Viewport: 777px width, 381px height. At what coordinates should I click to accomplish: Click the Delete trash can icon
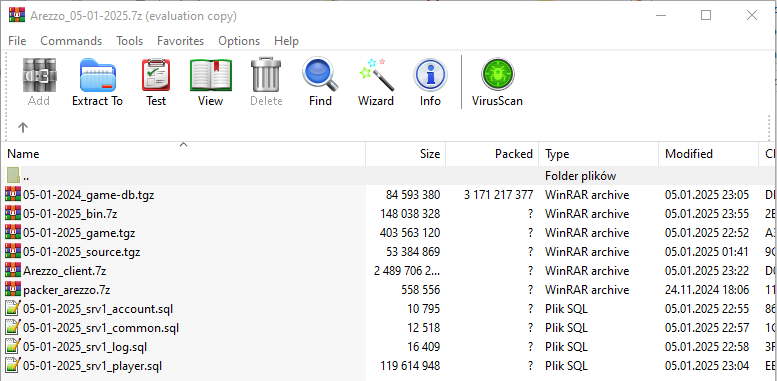pyautogui.click(x=266, y=75)
